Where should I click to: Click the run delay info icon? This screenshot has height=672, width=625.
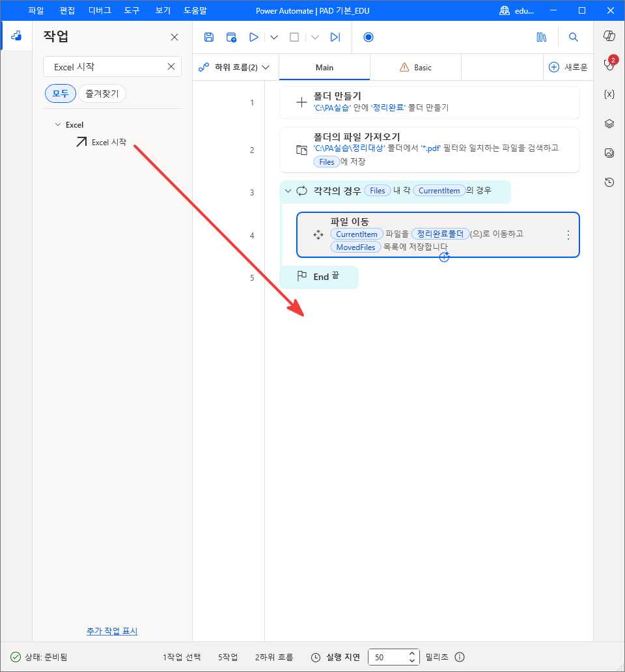(460, 657)
